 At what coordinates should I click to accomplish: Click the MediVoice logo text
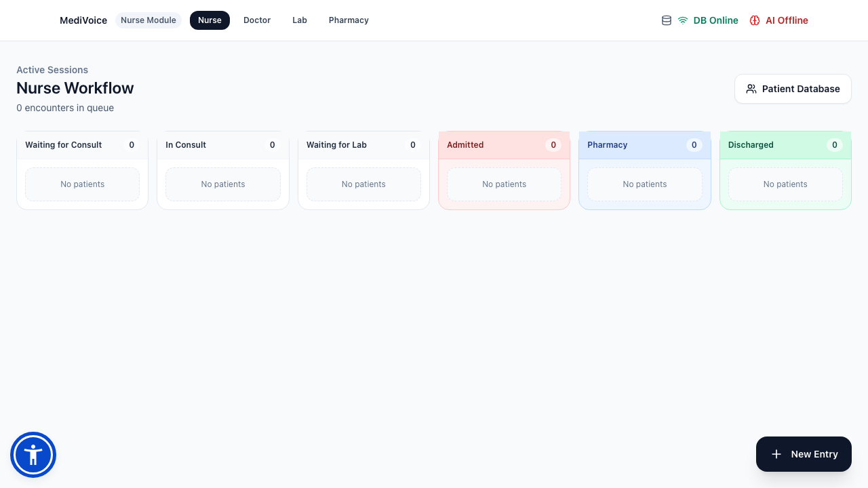pyautogui.click(x=83, y=20)
